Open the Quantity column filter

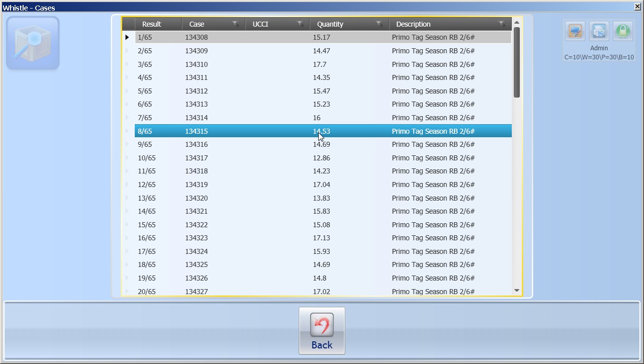coord(379,24)
